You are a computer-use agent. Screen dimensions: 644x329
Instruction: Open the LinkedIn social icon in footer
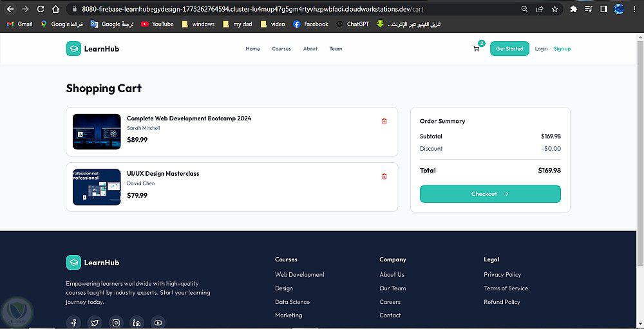coord(137,323)
